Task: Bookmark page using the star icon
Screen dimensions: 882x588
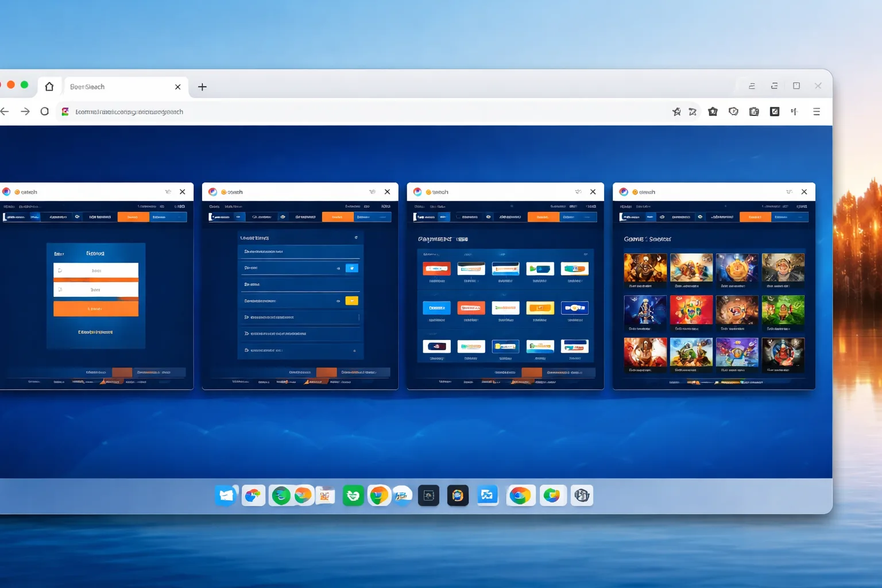Action: click(676, 111)
